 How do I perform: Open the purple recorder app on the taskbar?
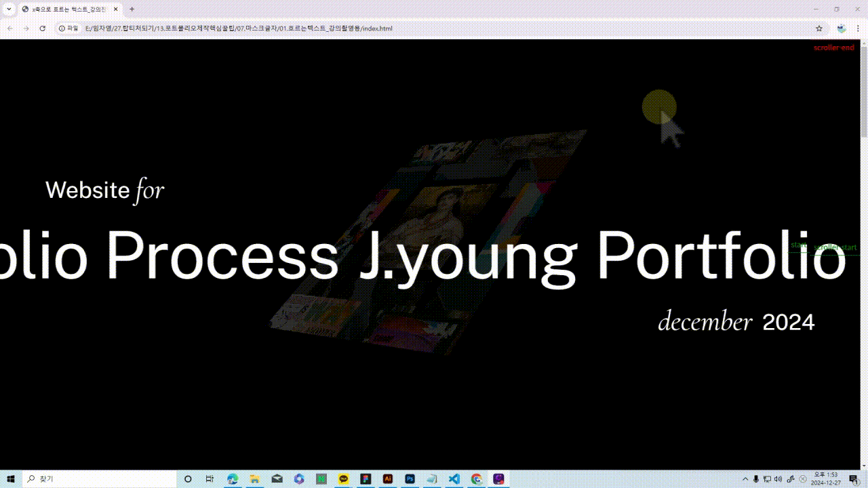tap(498, 479)
